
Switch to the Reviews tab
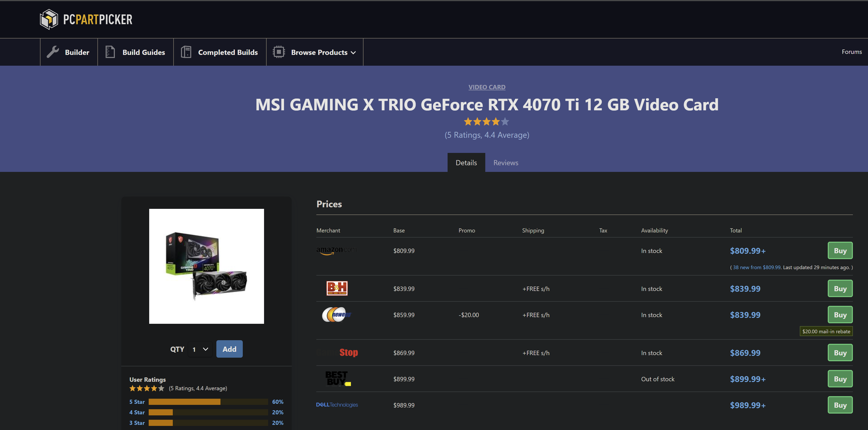point(506,163)
